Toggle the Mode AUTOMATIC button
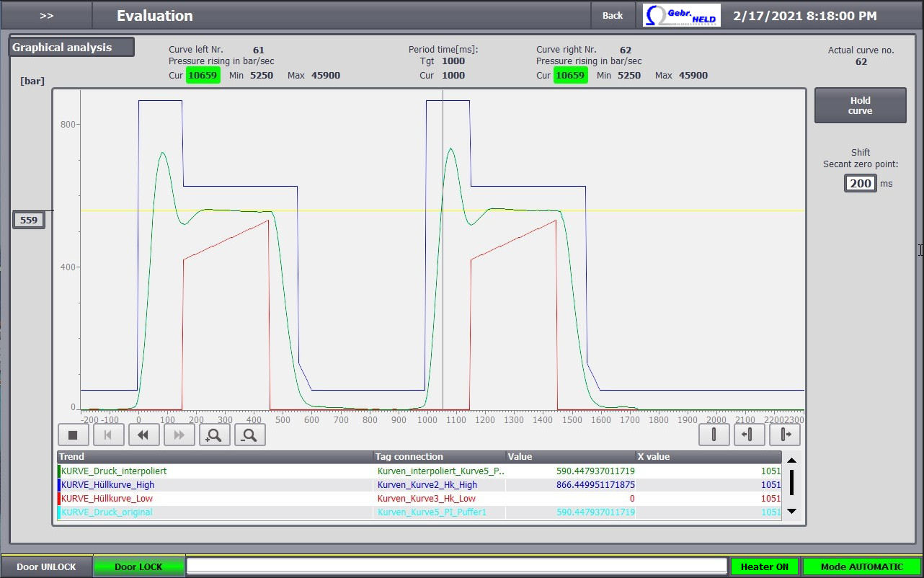 [861, 567]
